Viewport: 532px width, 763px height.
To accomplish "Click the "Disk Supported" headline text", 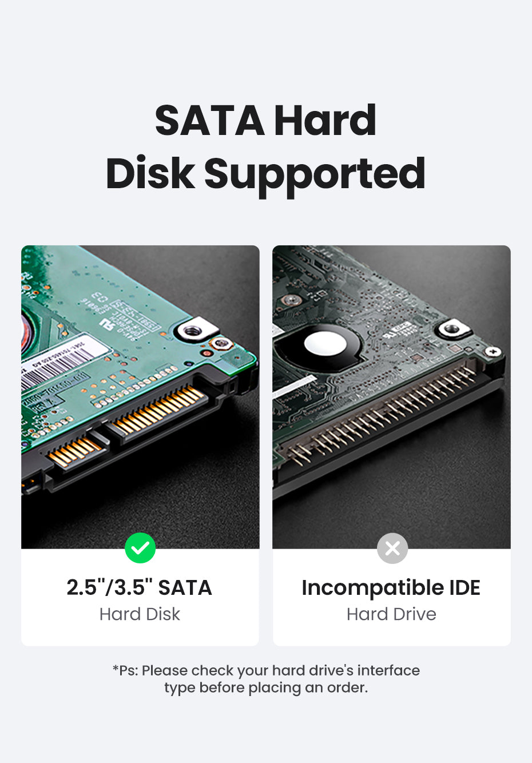I will click(x=265, y=174).
